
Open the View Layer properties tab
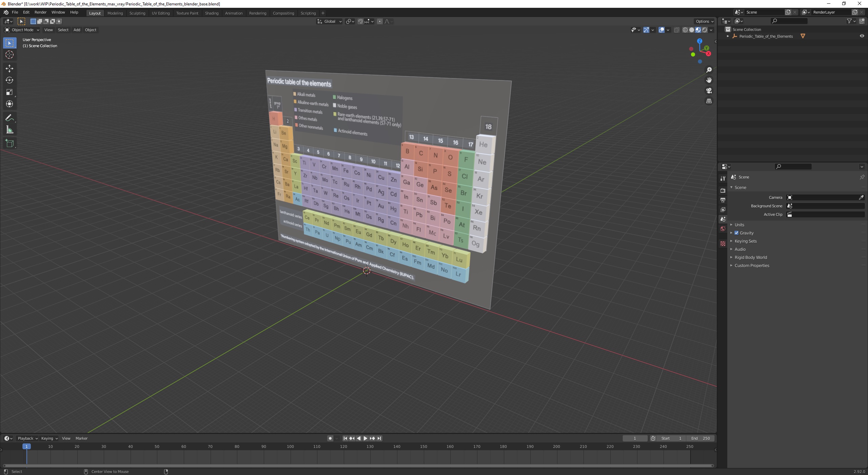pos(723,210)
